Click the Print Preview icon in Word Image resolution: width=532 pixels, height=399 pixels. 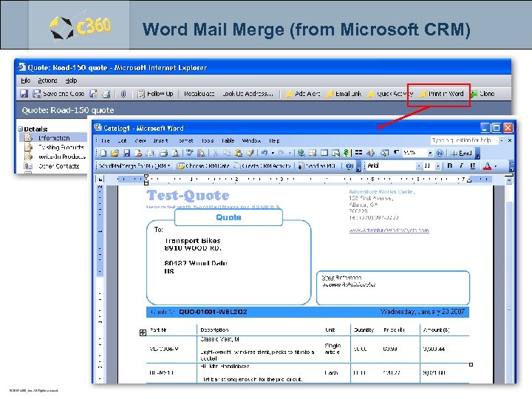click(x=175, y=154)
